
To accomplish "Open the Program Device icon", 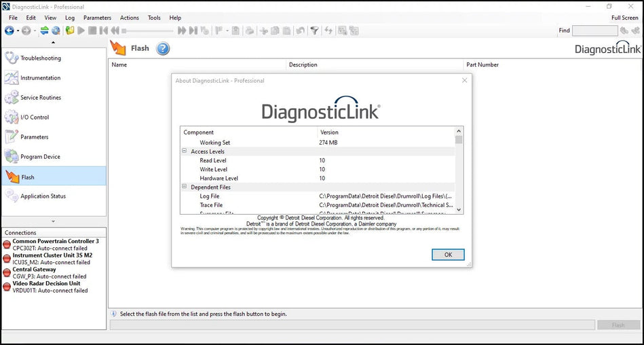I will pyautogui.click(x=12, y=157).
